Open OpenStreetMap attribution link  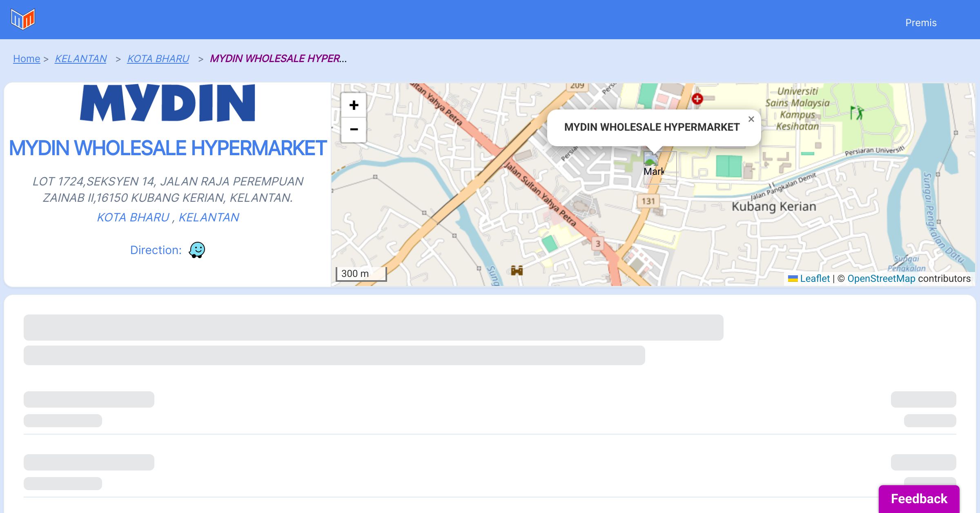coord(881,279)
